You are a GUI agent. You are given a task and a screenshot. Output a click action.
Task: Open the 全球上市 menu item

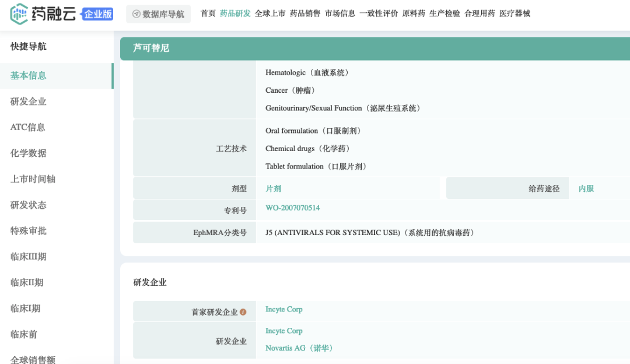(x=270, y=13)
